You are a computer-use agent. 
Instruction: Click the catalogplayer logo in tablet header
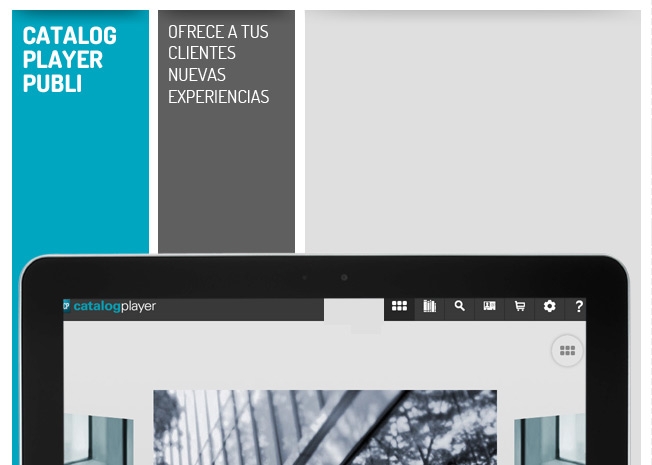[x=114, y=307]
